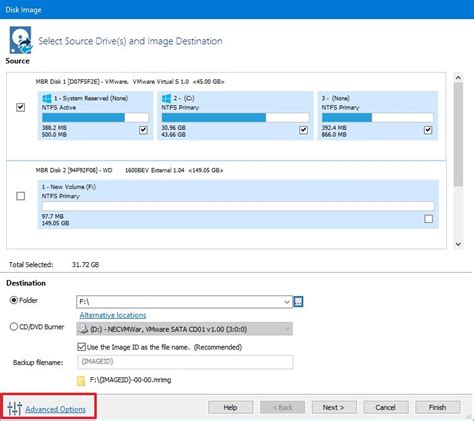Click the Advanced Options sliders icon

click(x=14, y=409)
